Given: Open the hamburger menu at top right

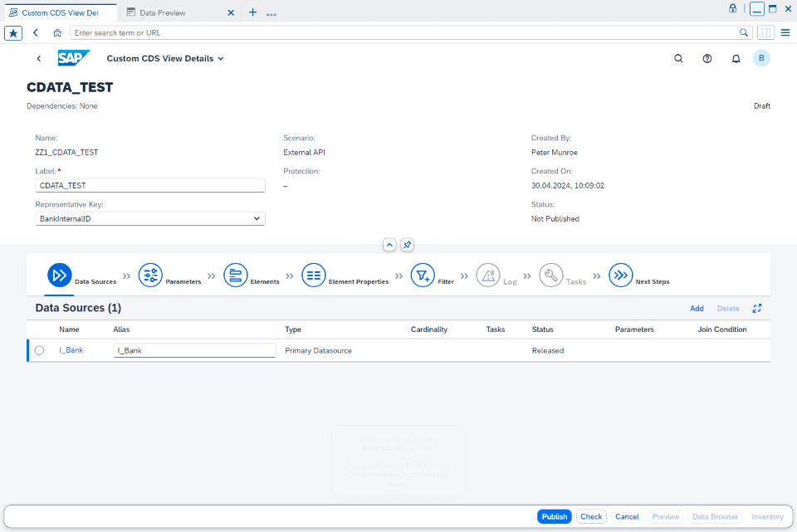Looking at the screenshot, I should pos(785,32).
